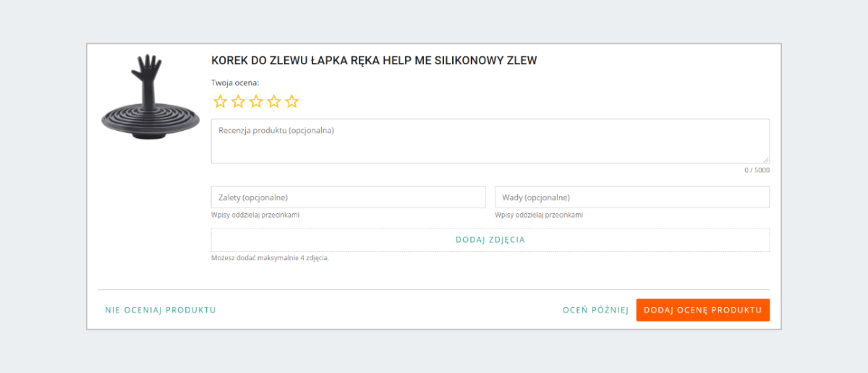The height and width of the screenshot is (373, 868).
Task: Submit with Dodaj ocenę produktu button
Action: pyautogui.click(x=702, y=310)
